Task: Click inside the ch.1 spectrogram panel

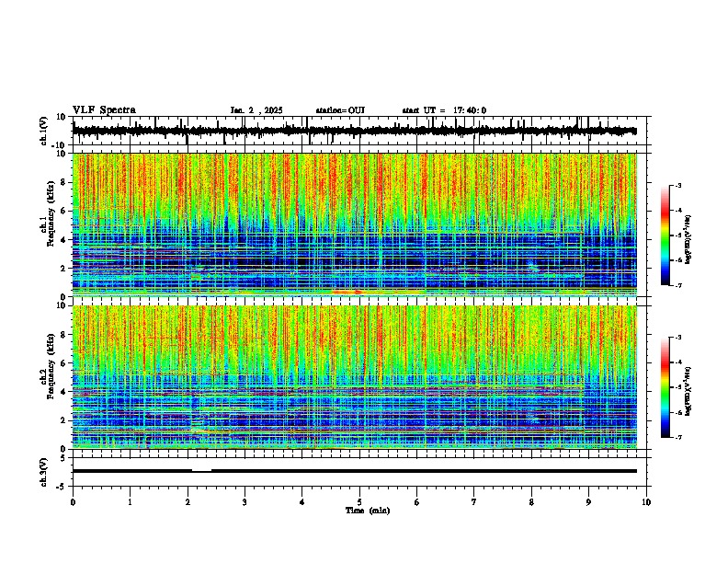Action: point(354,224)
